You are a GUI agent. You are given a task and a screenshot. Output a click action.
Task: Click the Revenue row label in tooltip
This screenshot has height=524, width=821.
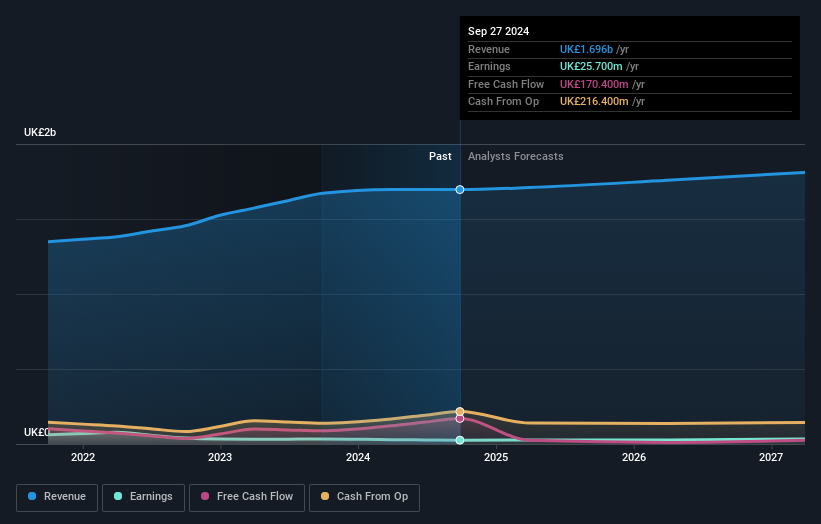point(489,49)
